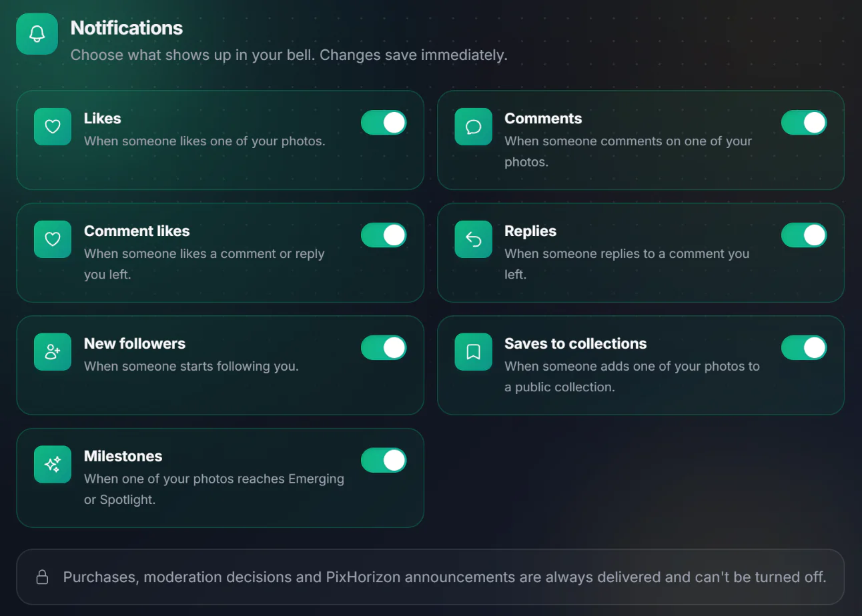The width and height of the screenshot is (862, 616).
Task: Disable New followers notifications toggle
Action: [384, 348]
